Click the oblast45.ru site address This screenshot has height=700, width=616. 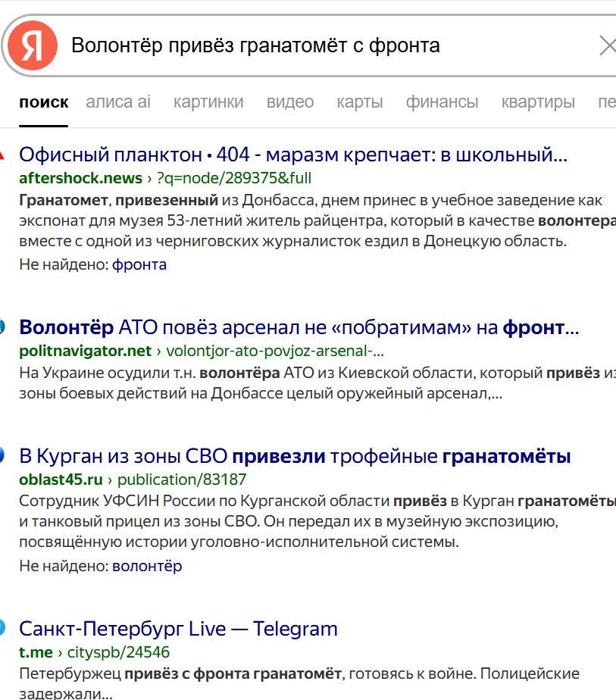pyautogui.click(x=61, y=480)
